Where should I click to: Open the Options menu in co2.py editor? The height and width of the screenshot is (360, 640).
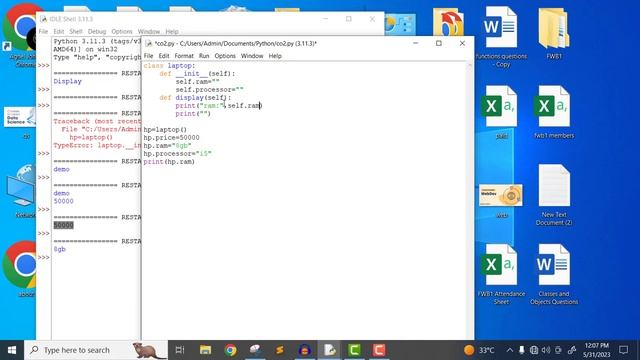point(225,56)
